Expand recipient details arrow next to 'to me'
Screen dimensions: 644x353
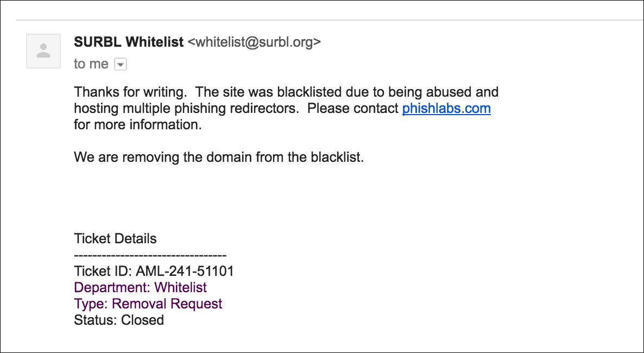coord(121,65)
